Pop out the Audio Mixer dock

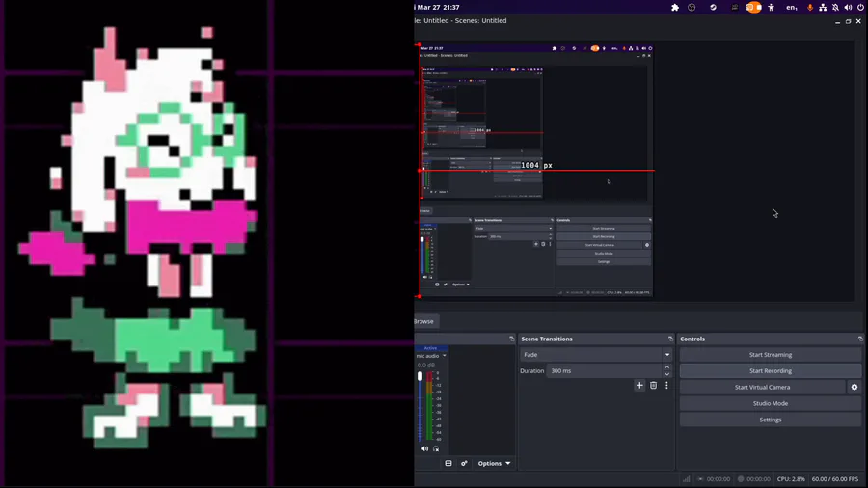(511, 339)
